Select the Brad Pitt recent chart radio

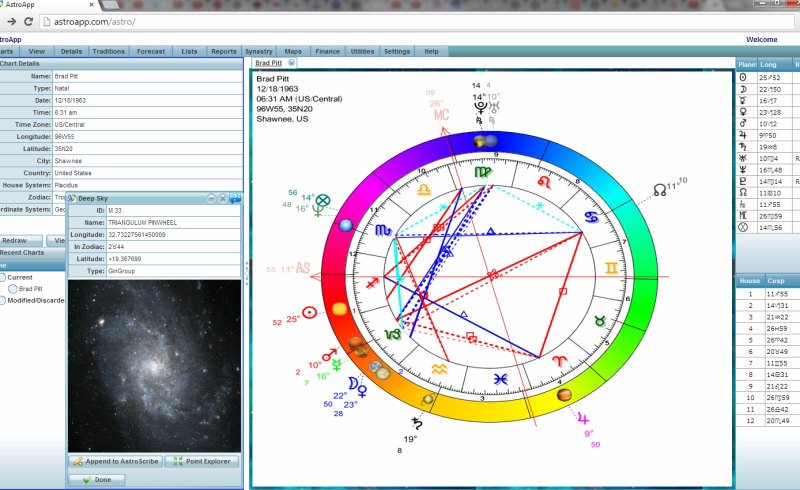coord(12,288)
